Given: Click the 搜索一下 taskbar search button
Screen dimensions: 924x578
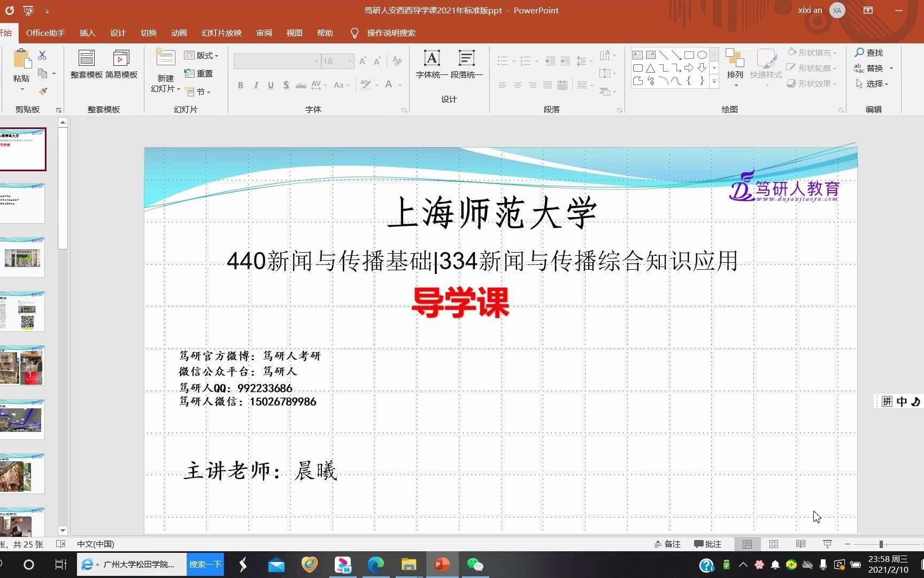Looking at the screenshot, I should pos(205,565).
